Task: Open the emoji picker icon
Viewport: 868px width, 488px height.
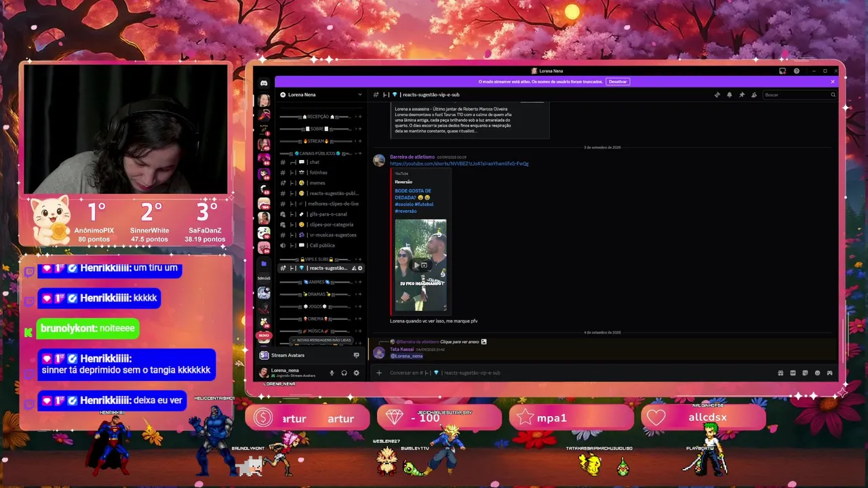Action: click(x=817, y=373)
